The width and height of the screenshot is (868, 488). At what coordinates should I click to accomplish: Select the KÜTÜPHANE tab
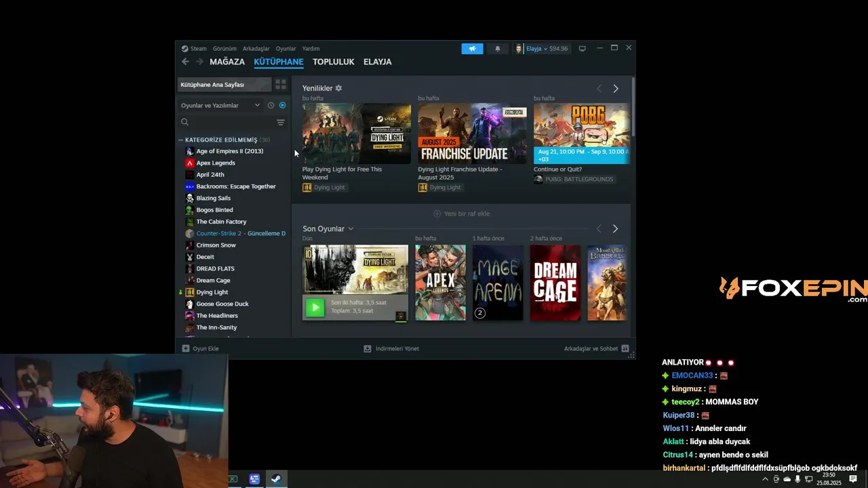pos(279,62)
